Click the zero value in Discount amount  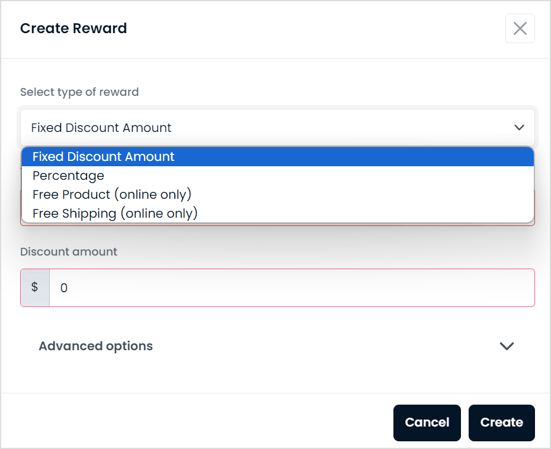tap(64, 288)
